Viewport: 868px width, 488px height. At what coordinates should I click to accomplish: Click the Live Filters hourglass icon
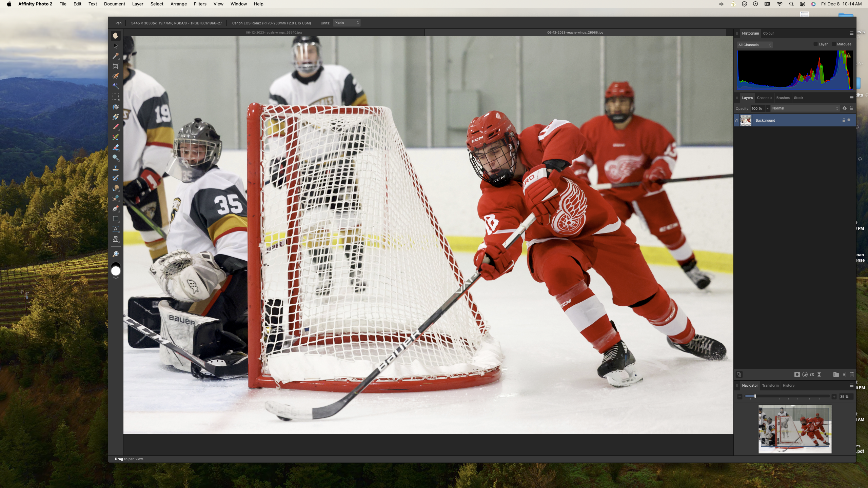pyautogui.click(x=819, y=374)
